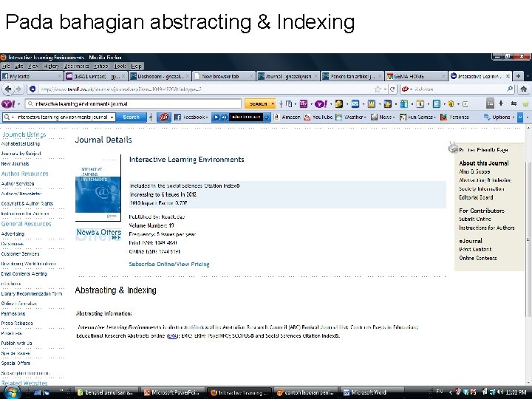Image resolution: width=532 pixels, height=399 pixels.
Task: Click the printer icon for Printer Friendly Page
Action: (x=453, y=147)
